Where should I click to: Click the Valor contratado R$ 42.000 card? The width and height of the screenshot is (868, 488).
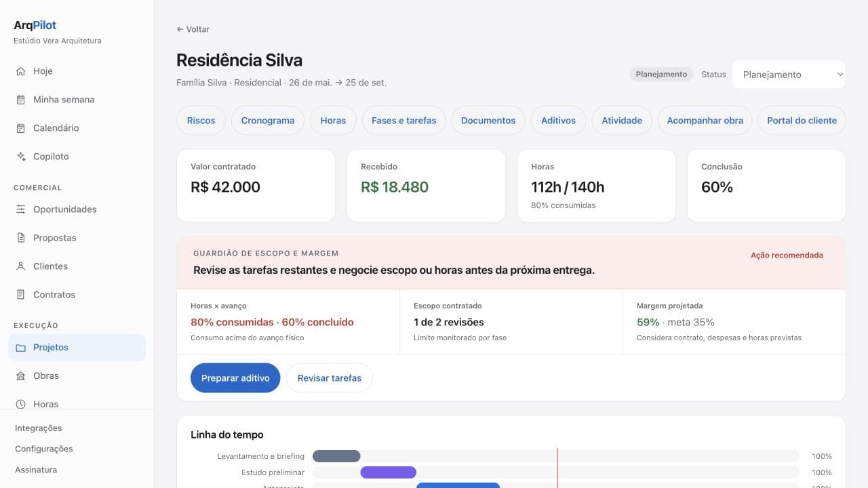(x=256, y=186)
